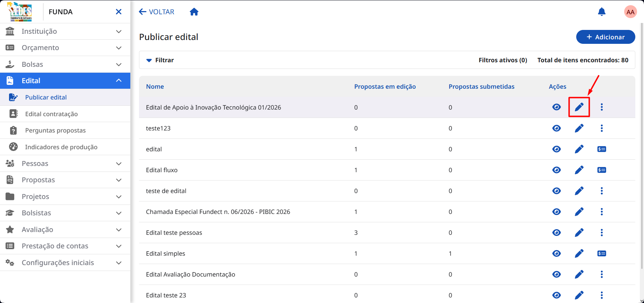Sort by Propostas em edição column header
The width and height of the screenshot is (644, 303).
coord(385,87)
